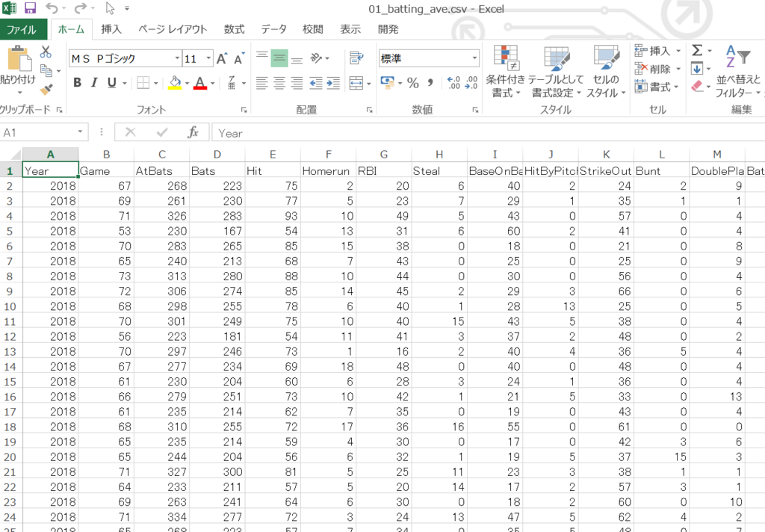Screen dimensions: 765x532
Task: Click the Increase Decimal icon
Action: pos(454,81)
